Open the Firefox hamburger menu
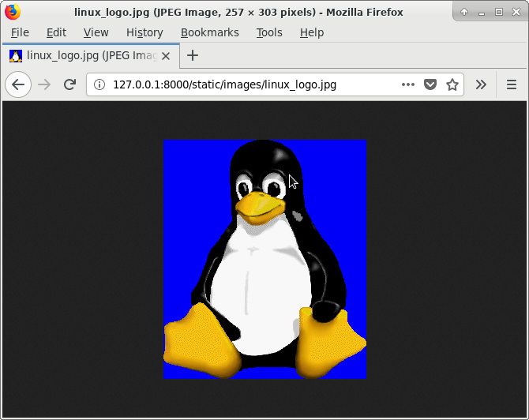Viewport: 529px width, 420px height. pyautogui.click(x=512, y=84)
